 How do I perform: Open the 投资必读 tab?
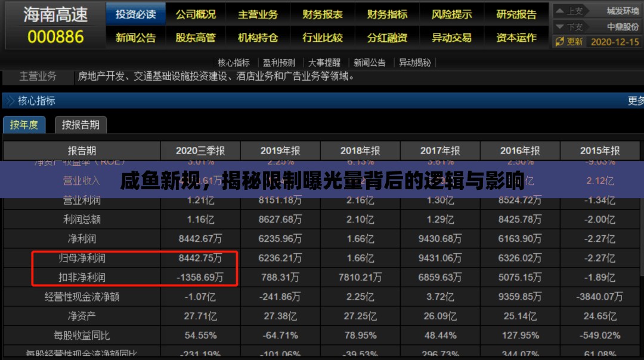pyautogui.click(x=135, y=14)
